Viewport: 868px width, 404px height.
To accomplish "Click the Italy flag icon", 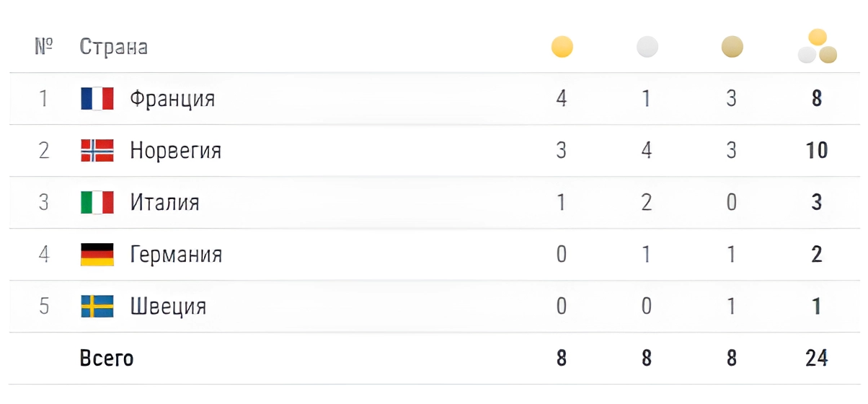I will (x=97, y=202).
